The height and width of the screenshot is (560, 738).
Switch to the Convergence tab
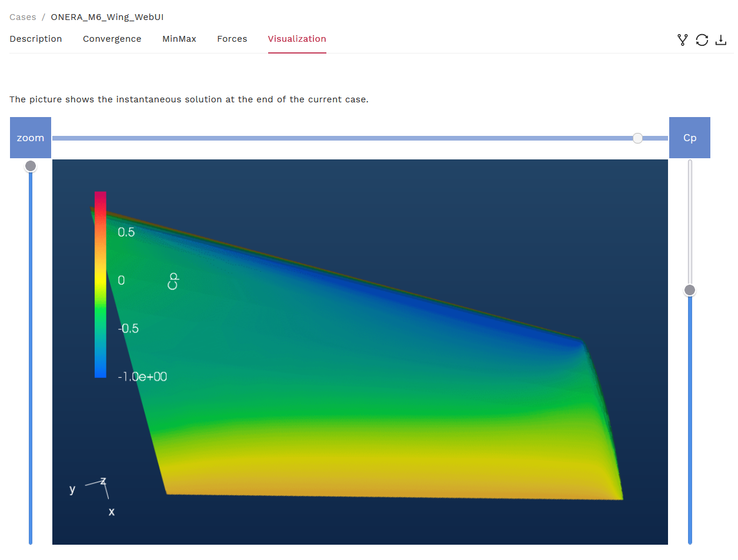pyautogui.click(x=112, y=39)
